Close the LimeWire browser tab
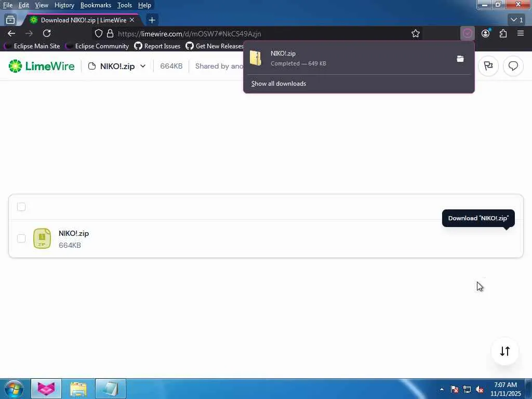 132,20
